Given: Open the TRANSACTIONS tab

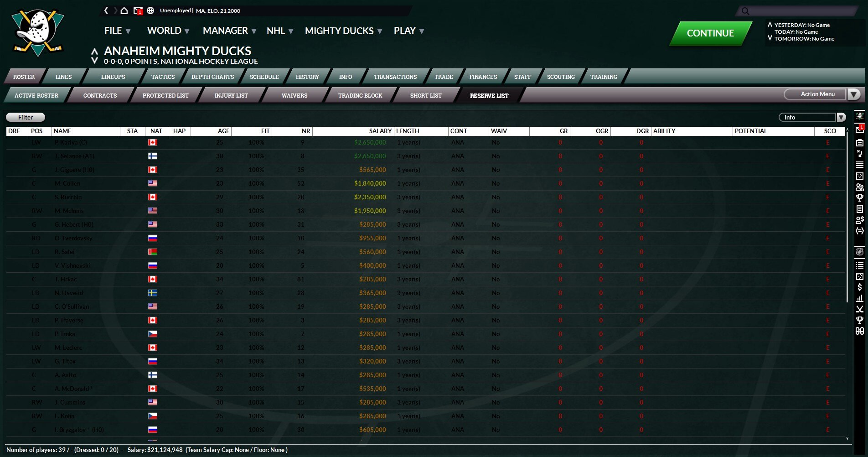Looking at the screenshot, I should [395, 77].
